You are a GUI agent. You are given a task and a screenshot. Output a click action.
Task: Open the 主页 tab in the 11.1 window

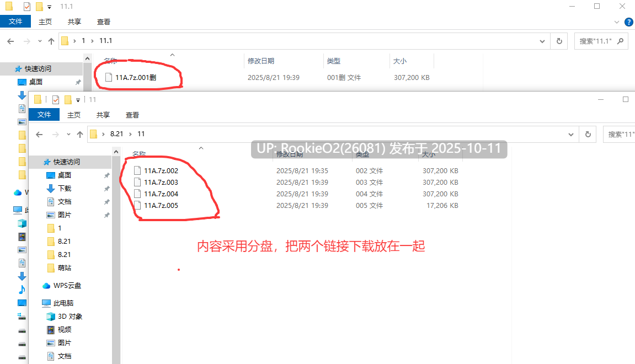[45, 22]
